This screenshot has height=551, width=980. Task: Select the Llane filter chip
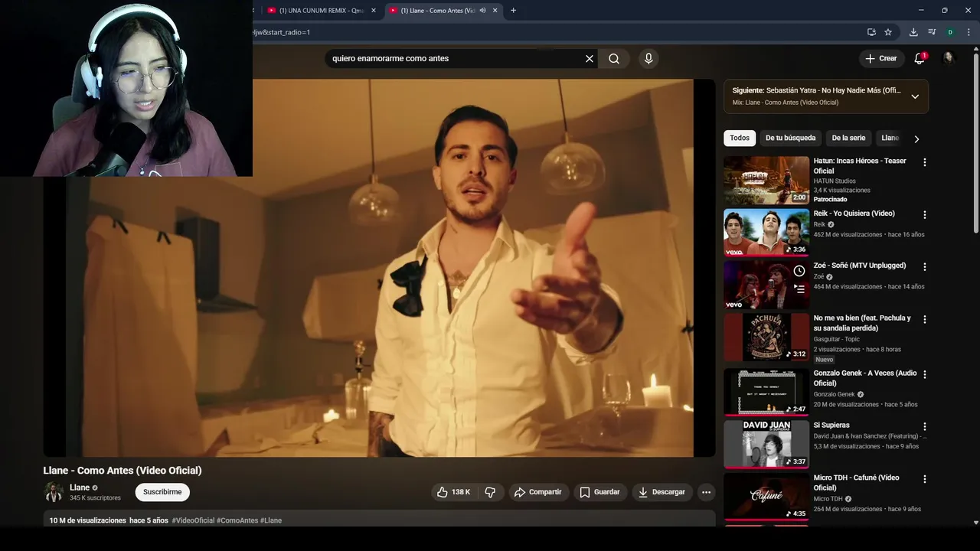(x=890, y=138)
